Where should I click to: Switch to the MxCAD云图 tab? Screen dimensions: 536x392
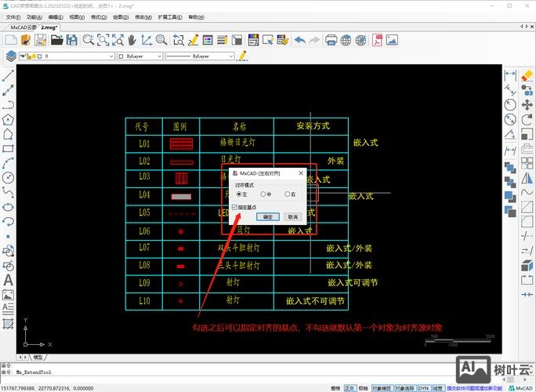(24, 27)
